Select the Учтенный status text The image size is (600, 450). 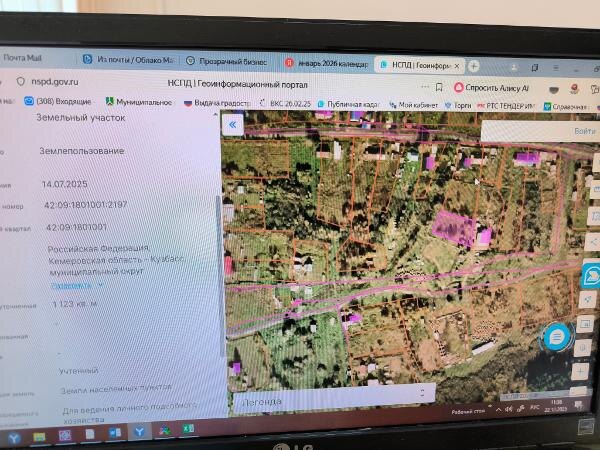78,371
